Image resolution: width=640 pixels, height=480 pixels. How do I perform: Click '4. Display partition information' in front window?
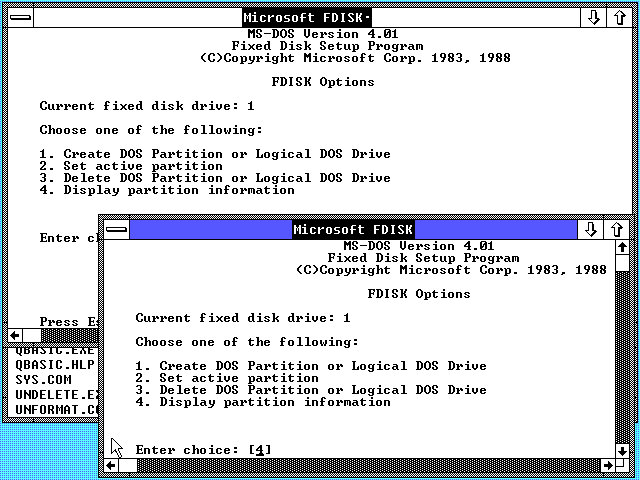point(263,402)
